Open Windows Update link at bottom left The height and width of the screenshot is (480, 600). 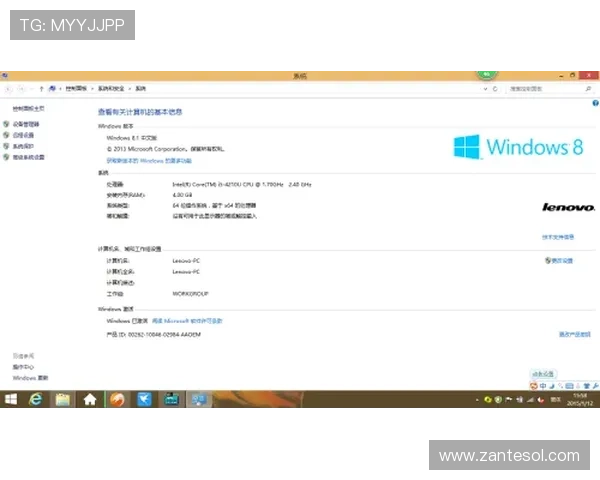30,378
